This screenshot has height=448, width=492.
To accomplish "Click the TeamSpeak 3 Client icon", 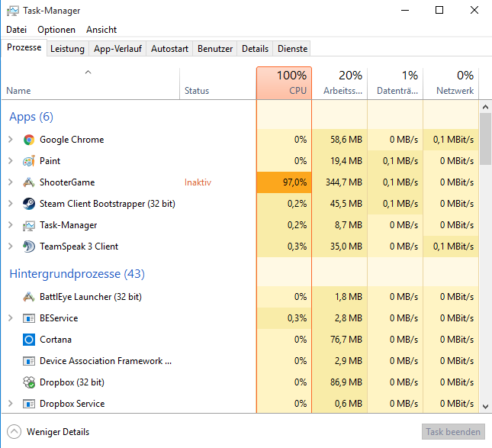I will pos(29,247).
